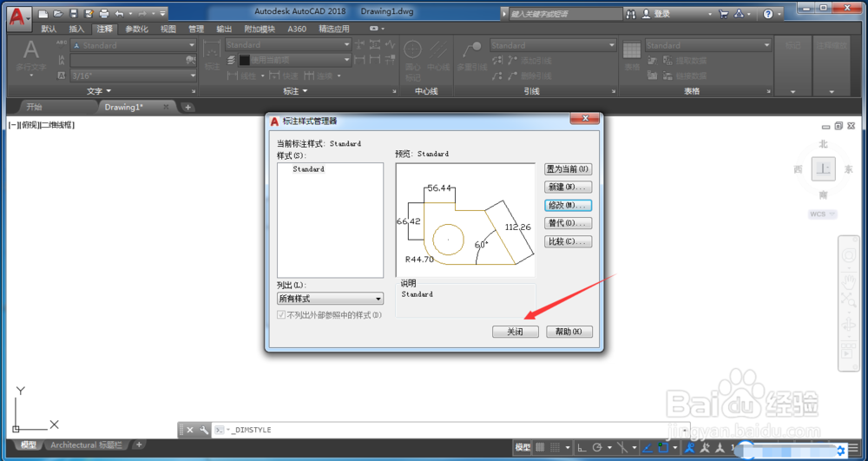Click the Save disk icon
The height and width of the screenshot is (461, 868).
[73, 13]
